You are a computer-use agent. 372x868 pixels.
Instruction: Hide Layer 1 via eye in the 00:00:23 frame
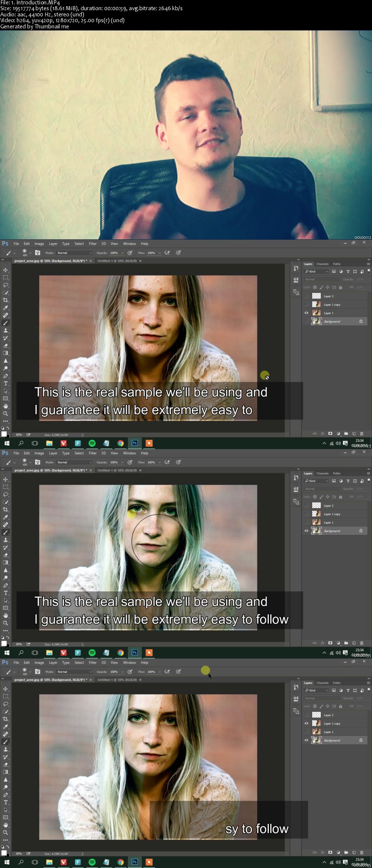click(x=306, y=313)
